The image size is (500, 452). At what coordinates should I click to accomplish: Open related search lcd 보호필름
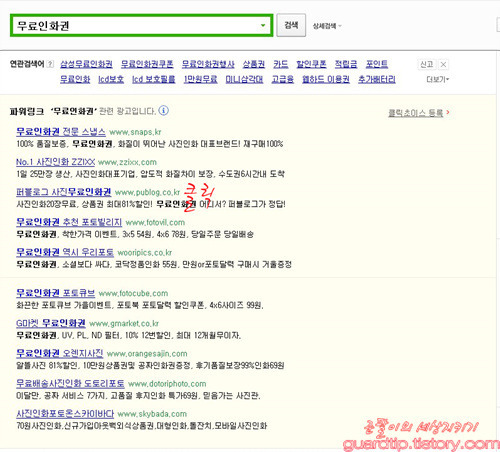154,79
